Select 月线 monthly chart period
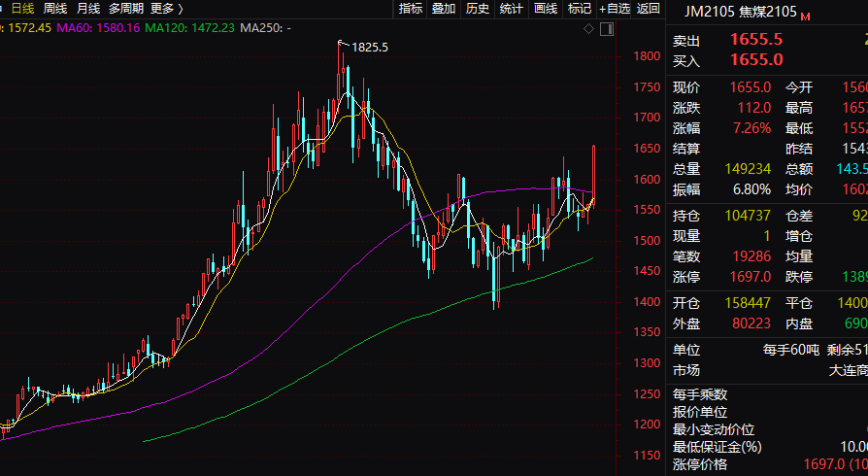 coord(88,9)
